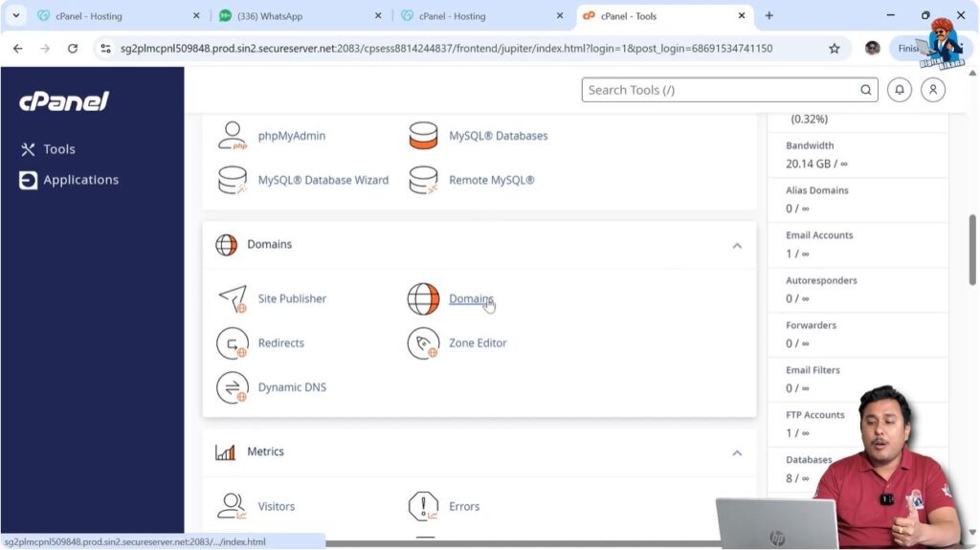Viewport: 980px width, 550px height.
Task: Select Applications in the cPanel sidebar
Action: 80,180
